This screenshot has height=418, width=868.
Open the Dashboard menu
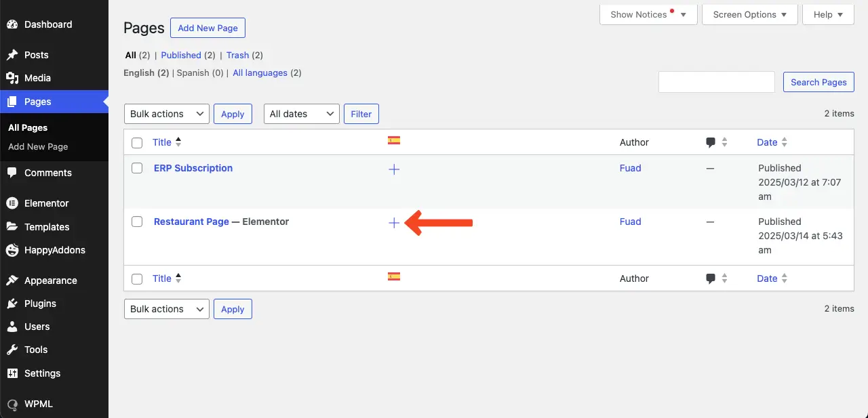[54, 24]
